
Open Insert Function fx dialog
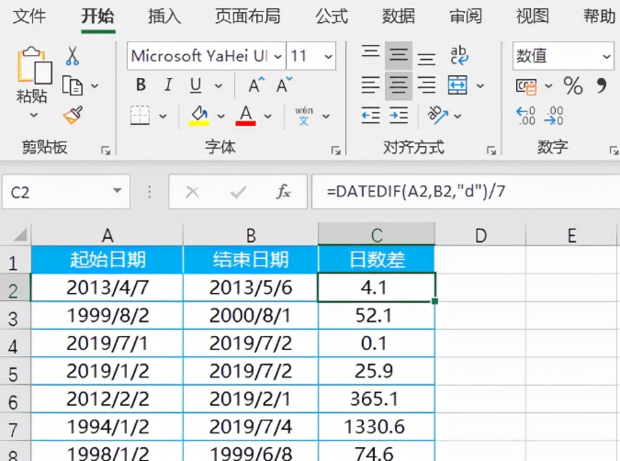tap(284, 192)
